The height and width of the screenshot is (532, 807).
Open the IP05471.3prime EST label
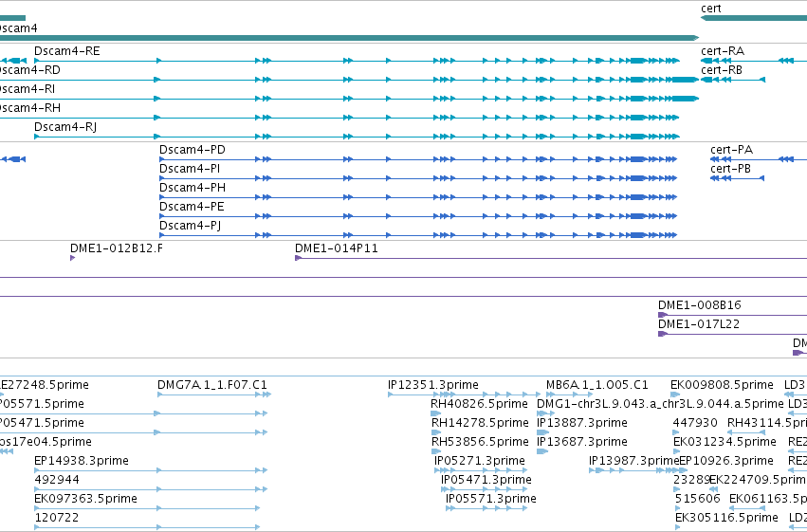point(486,480)
